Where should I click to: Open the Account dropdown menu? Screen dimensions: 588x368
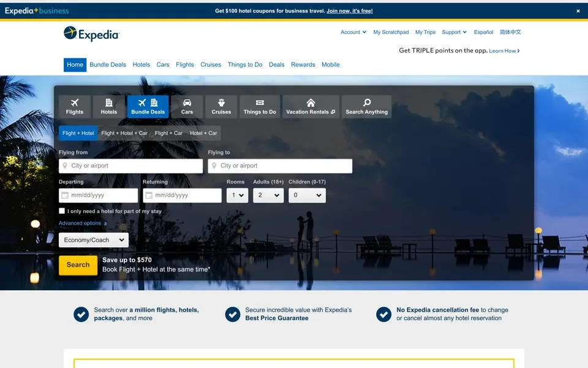[x=353, y=33]
